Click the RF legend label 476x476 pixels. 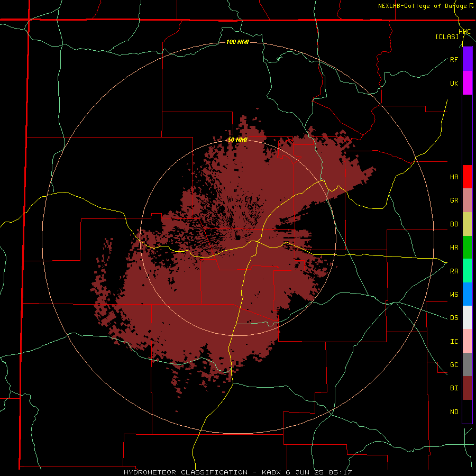454,59
